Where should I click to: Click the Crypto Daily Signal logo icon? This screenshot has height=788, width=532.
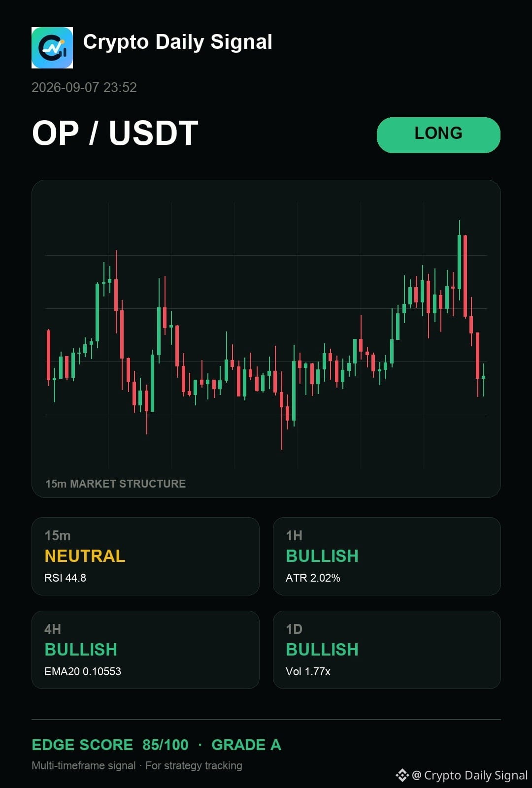point(52,48)
